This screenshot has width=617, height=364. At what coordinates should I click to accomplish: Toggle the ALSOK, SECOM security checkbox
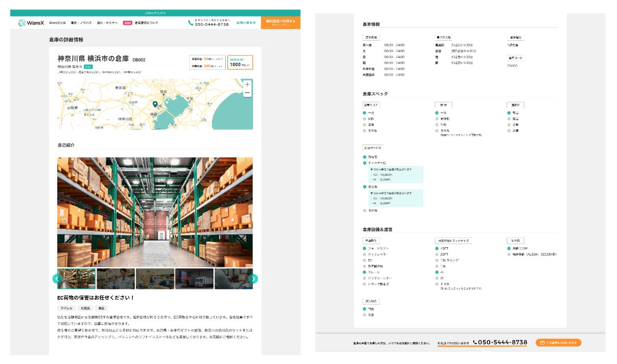[509, 254]
